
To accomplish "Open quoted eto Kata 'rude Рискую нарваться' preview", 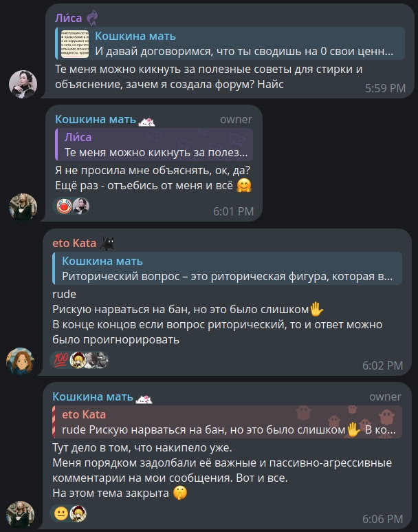I will (x=227, y=422).
